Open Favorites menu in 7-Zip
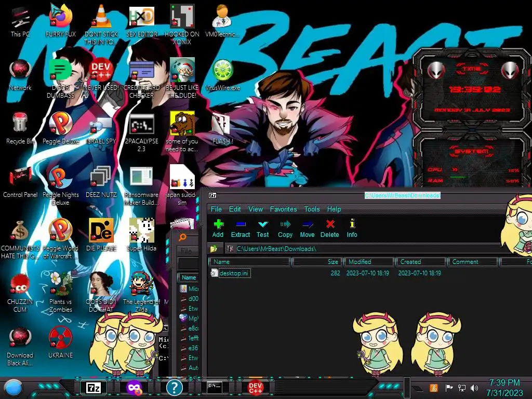This screenshot has height=399, width=532. click(x=283, y=209)
